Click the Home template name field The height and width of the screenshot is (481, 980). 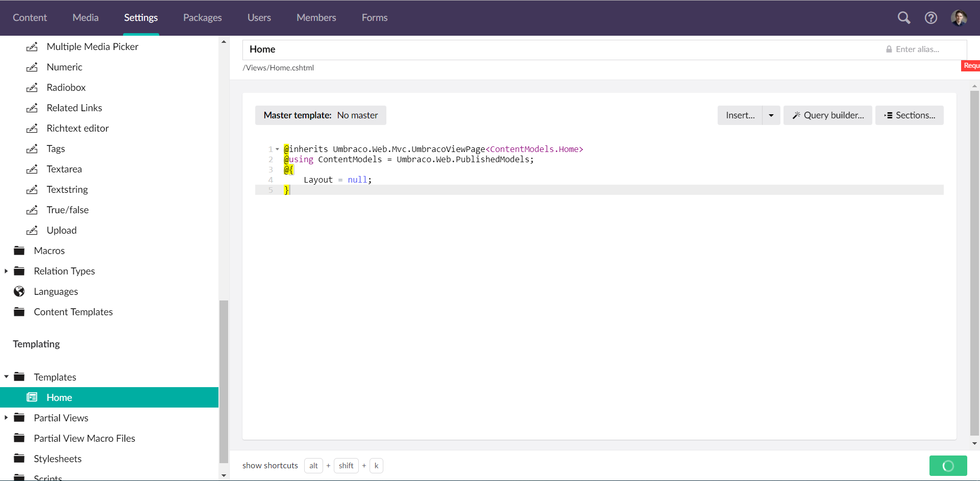[306, 49]
